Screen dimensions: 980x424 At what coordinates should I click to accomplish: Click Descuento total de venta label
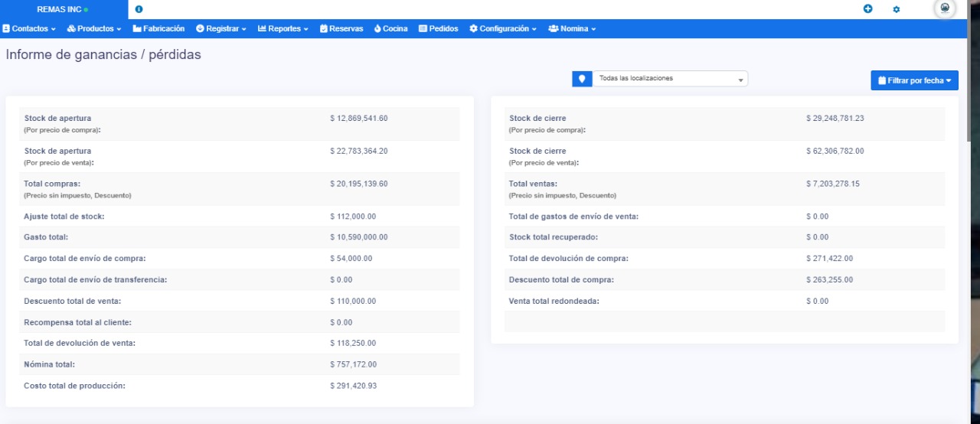tap(73, 302)
